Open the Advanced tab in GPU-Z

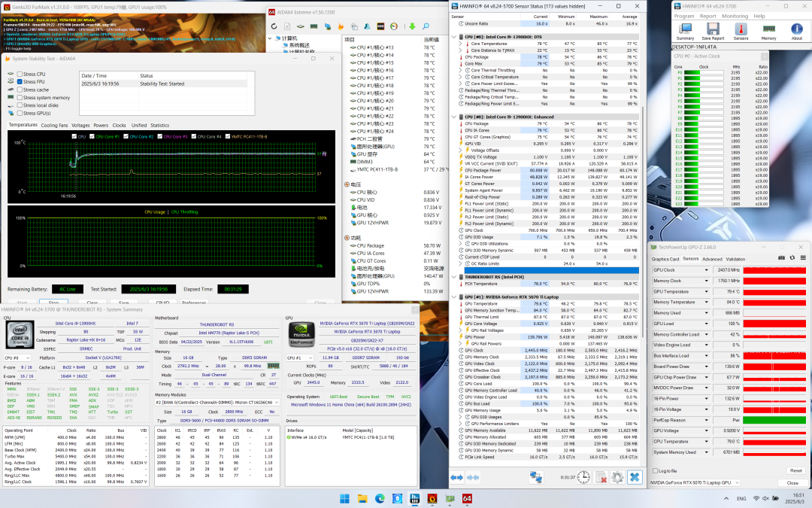pos(712,259)
